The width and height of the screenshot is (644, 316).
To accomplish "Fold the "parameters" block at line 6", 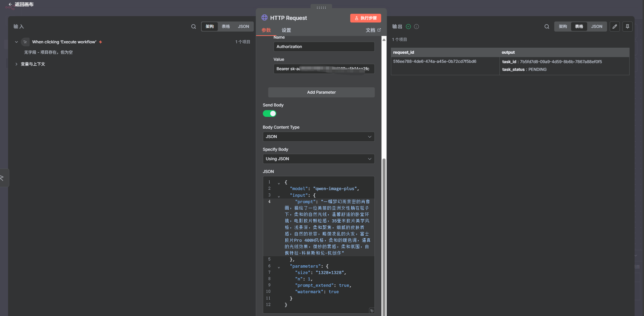I will click(279, 267).
